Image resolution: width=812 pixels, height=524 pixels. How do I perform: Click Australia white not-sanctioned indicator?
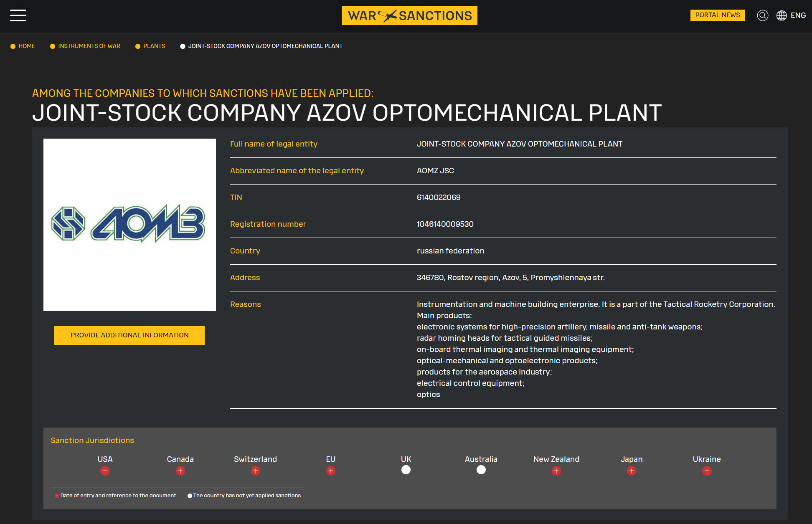tap(481, 470)
